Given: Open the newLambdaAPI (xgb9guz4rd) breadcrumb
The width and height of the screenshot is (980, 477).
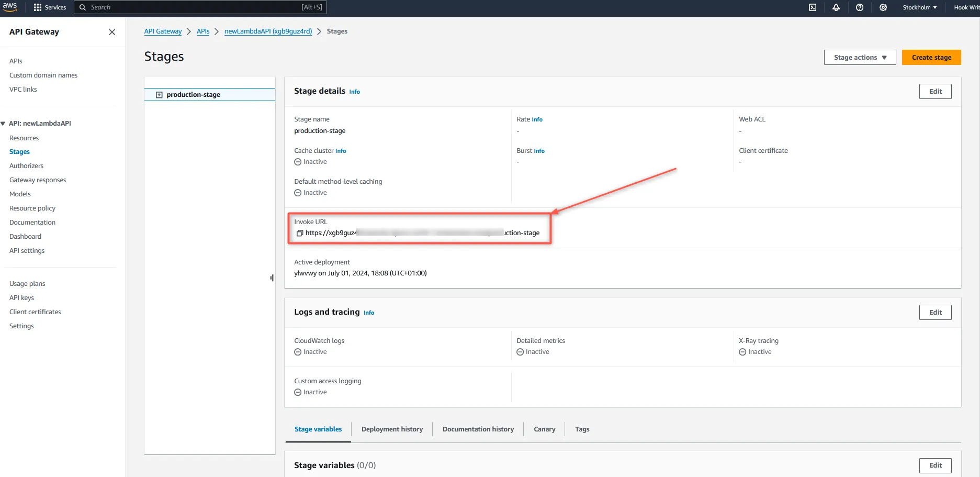Looking at the screenshot, I should pyautogui.click(x=268, y=31).
